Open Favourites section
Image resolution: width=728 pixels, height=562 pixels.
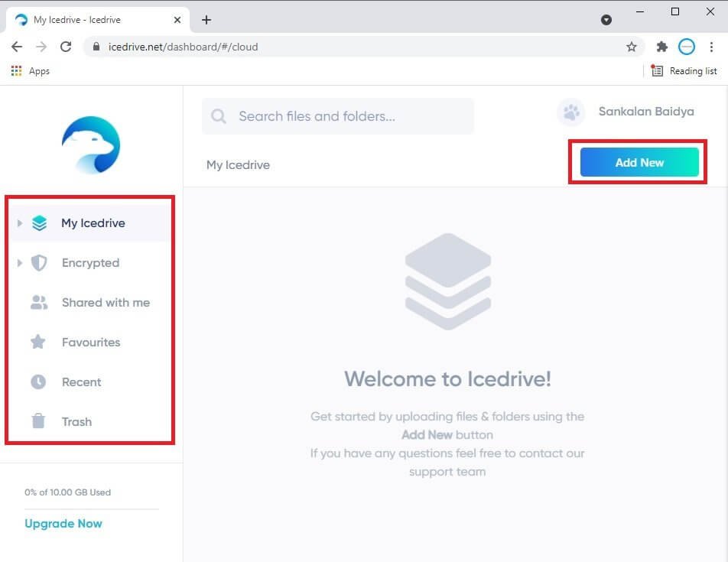click(90, 342)
